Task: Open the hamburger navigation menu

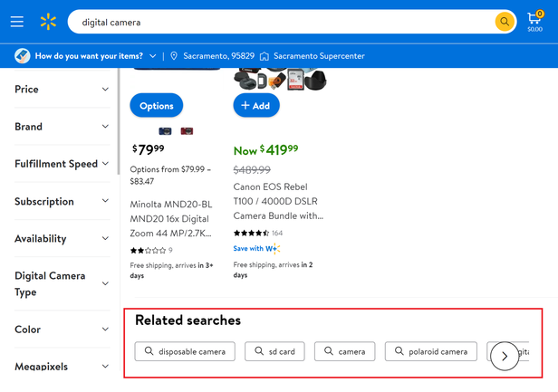Action: click(17, 22)
